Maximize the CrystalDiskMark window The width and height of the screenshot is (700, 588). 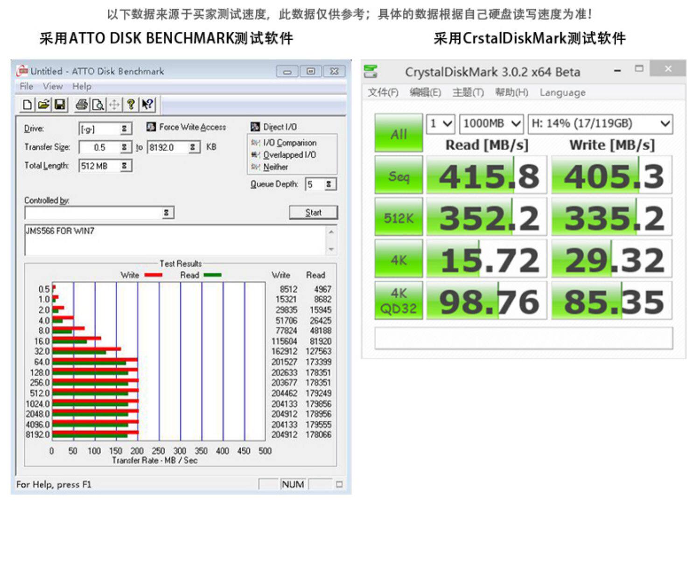639,69
